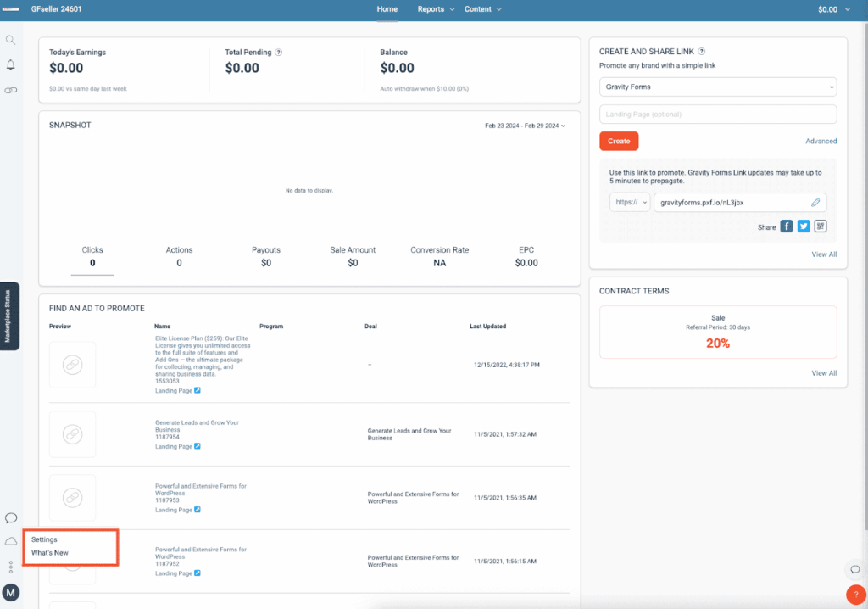
Task: Click the preview thumbnail for the Elite License ad
Action: [73, 365]
